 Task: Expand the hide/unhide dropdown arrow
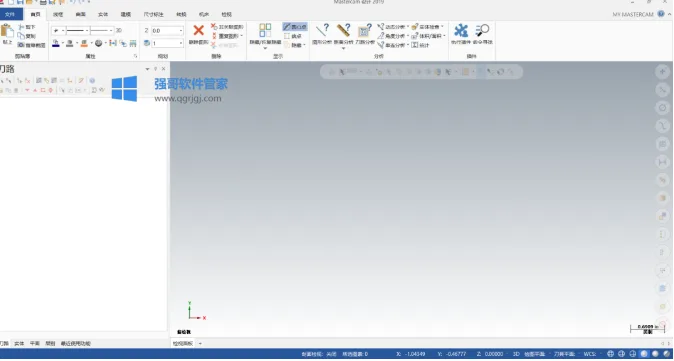tap(265, 48)
